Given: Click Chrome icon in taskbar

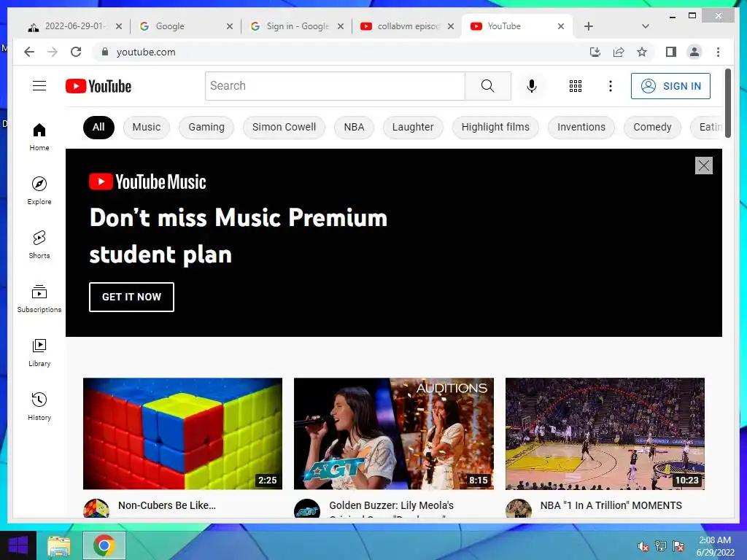Looking at the screenshot, I should pyautogui.click(x=104, y=545).
